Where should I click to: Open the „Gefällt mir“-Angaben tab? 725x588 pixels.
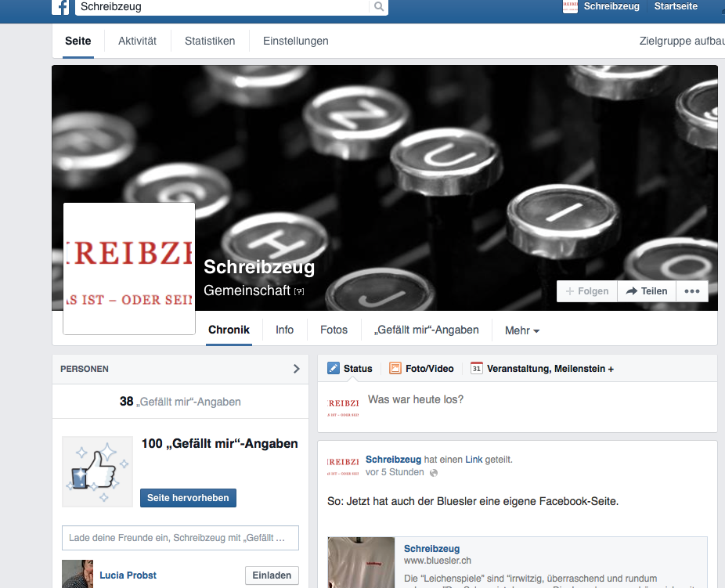tap(426, 330)
